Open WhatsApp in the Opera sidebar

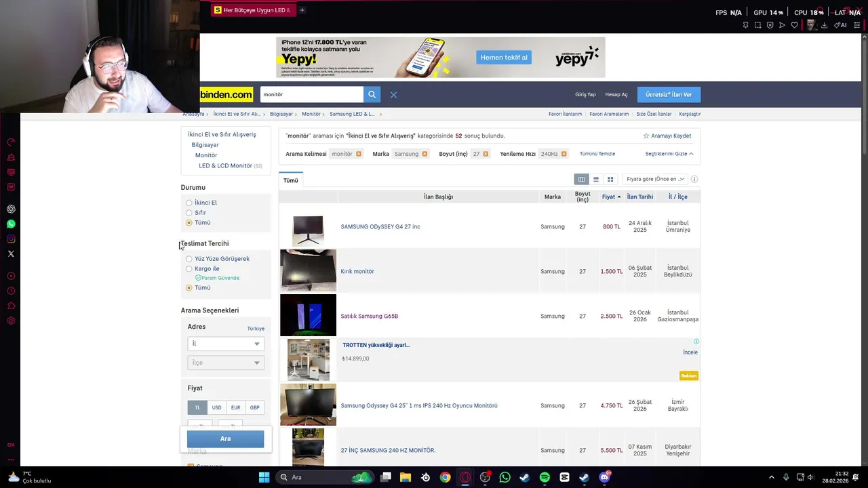pos(11,224)
